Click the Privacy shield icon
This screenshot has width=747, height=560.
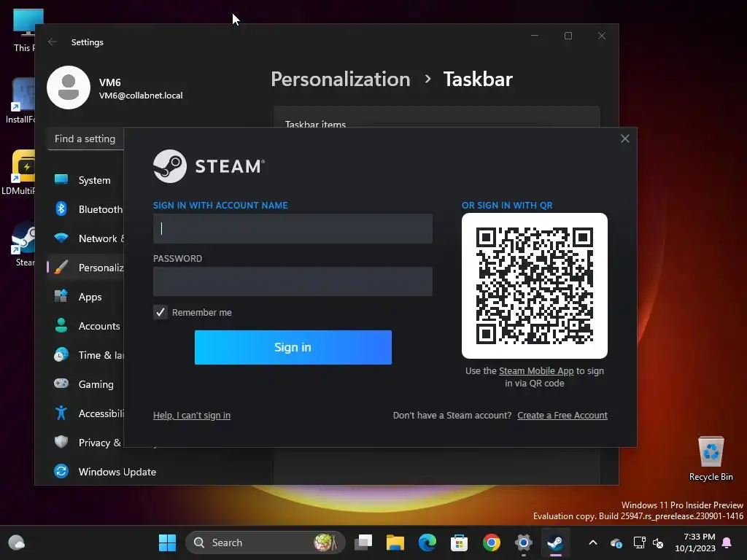pos(61,442)
